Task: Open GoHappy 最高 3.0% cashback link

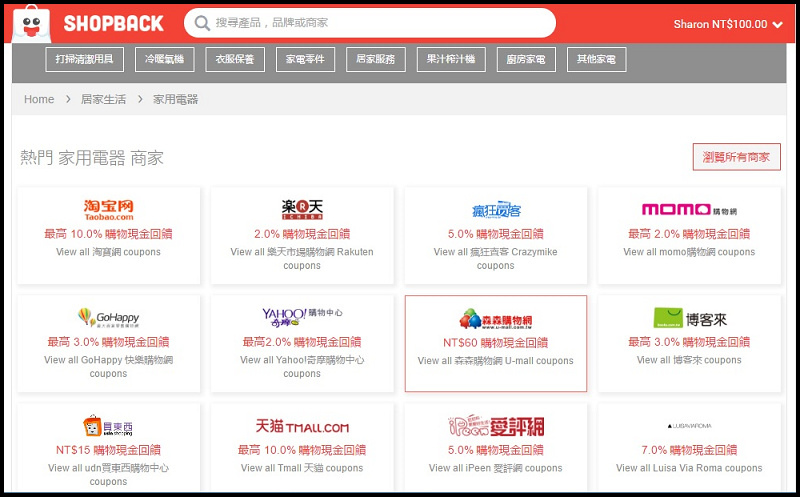Action: point(108,342)
